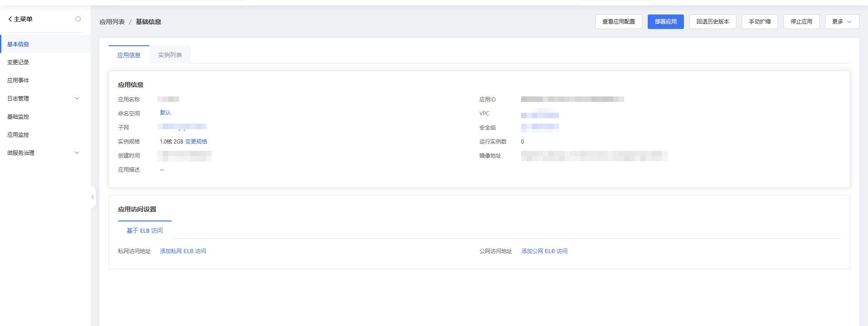The image size is (868, 326).
Task: Click the search icon in sidebar
Action: tap(78, 19)
